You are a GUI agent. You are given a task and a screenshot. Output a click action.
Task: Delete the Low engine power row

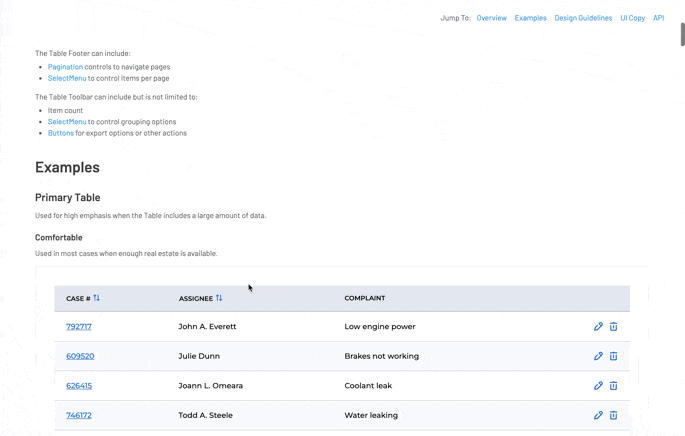tap(613, 326)
